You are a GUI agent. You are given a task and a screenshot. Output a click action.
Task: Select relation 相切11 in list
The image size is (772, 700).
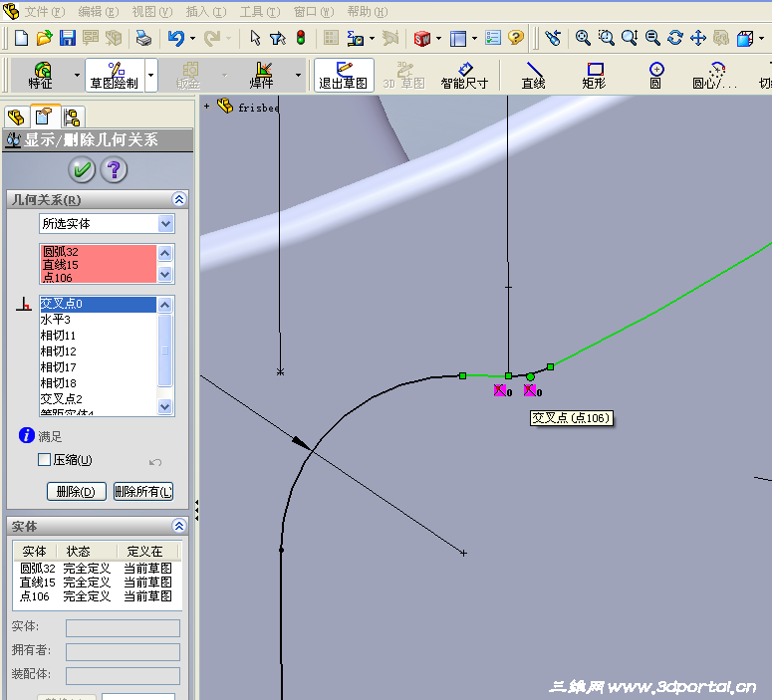point(99,336)
